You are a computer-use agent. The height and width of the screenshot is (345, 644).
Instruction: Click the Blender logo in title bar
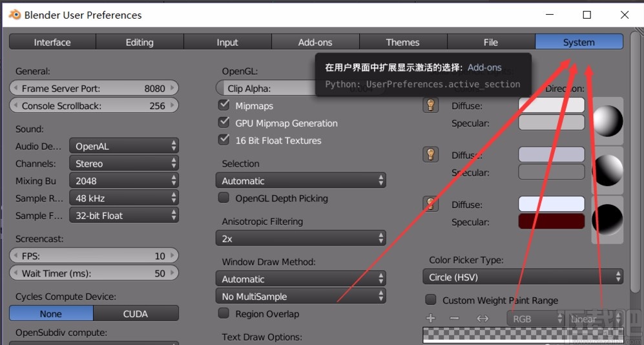14,15
